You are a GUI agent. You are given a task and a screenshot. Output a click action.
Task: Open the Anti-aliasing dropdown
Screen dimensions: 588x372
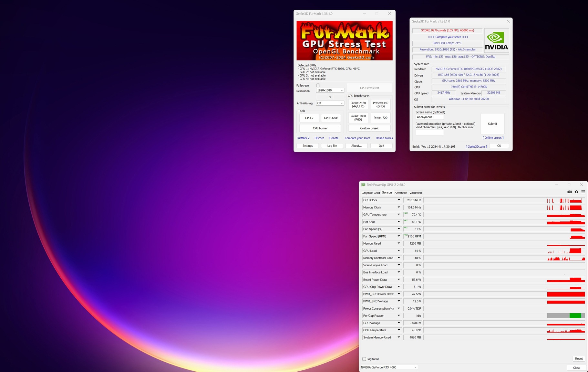(330, 103)
